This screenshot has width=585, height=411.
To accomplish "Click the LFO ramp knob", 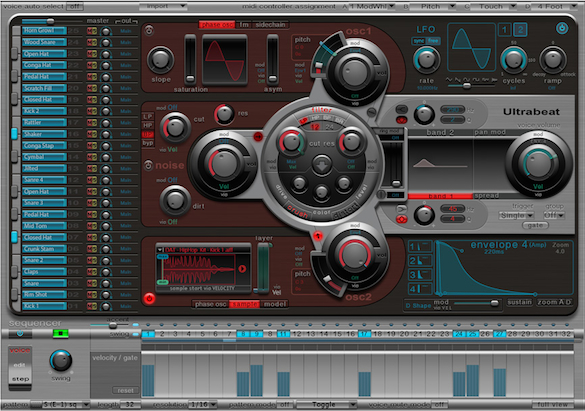I will coord(553,60).
